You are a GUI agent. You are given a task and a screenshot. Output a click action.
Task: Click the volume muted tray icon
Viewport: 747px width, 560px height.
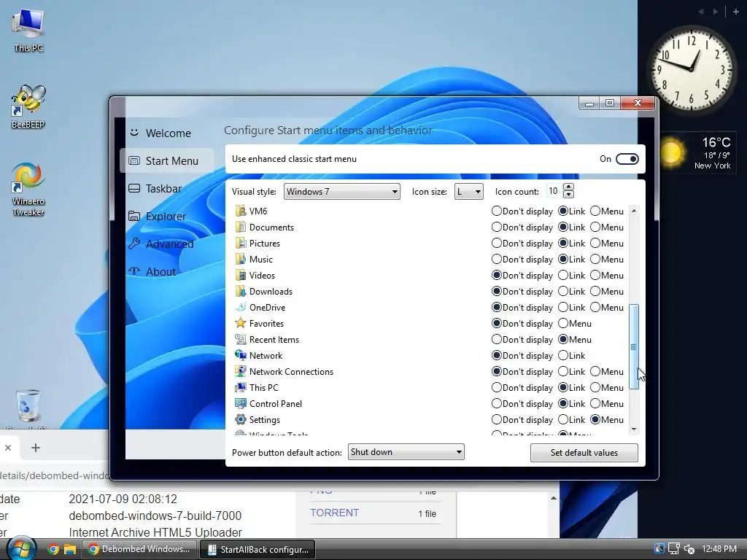click(x=689, y=549)
